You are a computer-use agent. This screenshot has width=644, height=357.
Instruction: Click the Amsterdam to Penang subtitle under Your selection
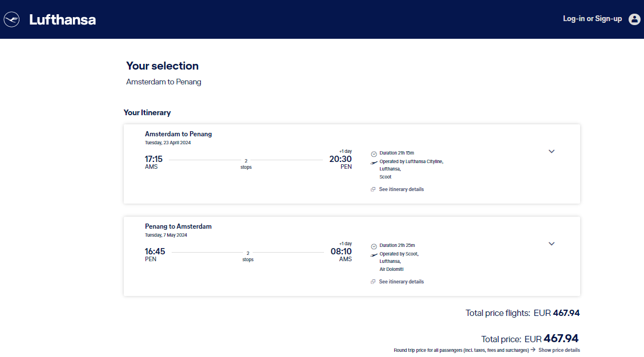coord(164,82)
